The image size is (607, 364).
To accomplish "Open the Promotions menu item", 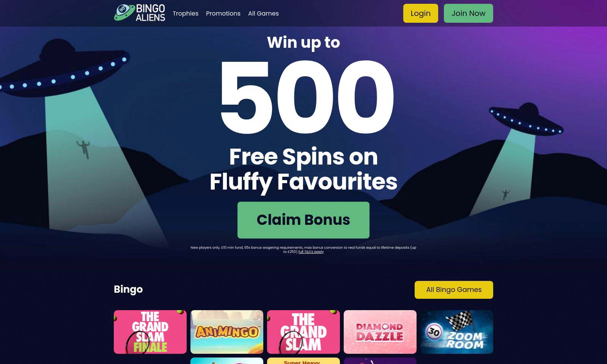I will click(x=223, y=13).
